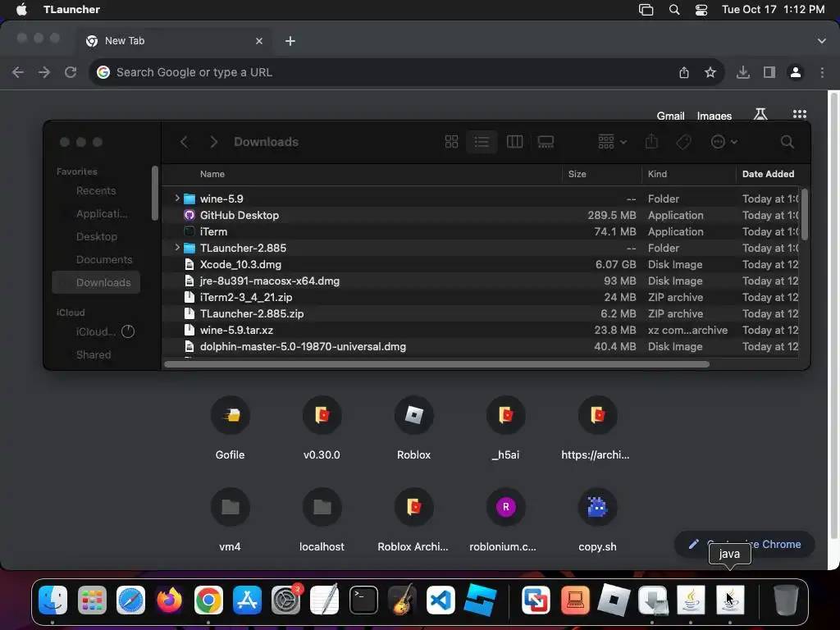Select Desktop in Finder sidebar
Viewport: 840px width, 630px height.
(x=97, y=237)
